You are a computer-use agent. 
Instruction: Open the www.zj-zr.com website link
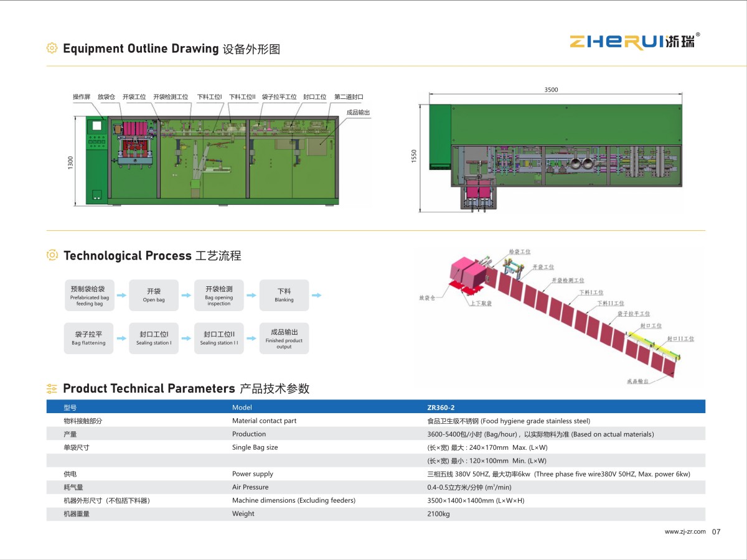pyautogui.click(x=685, y=531)
